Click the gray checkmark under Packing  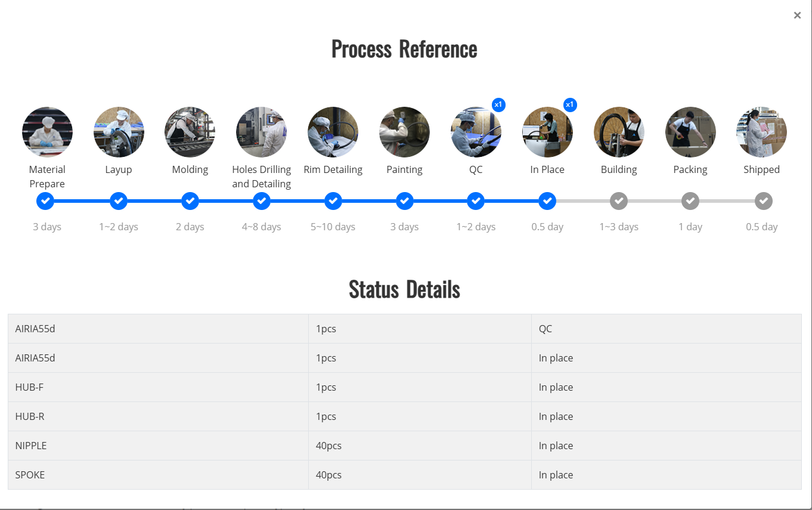(690, 201)
